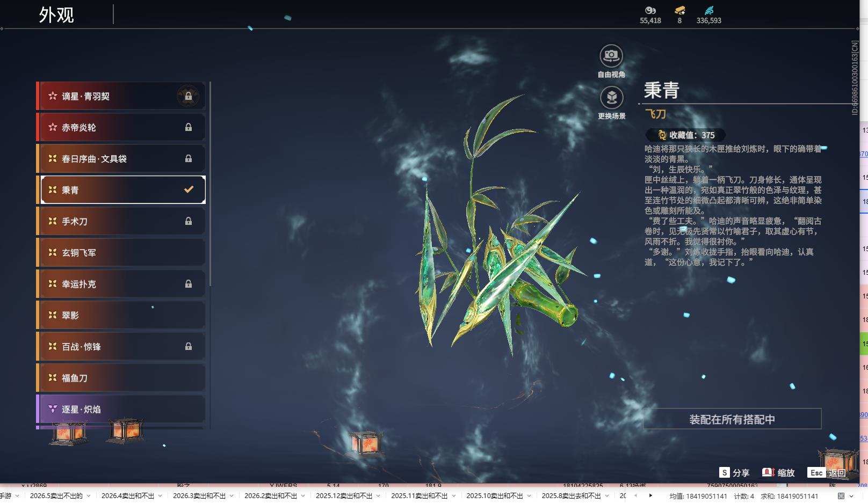The width and height of the screenshot is (868, 504).
Task: Click the 缩放 zoom label
Action: click(x=786, y=473)
